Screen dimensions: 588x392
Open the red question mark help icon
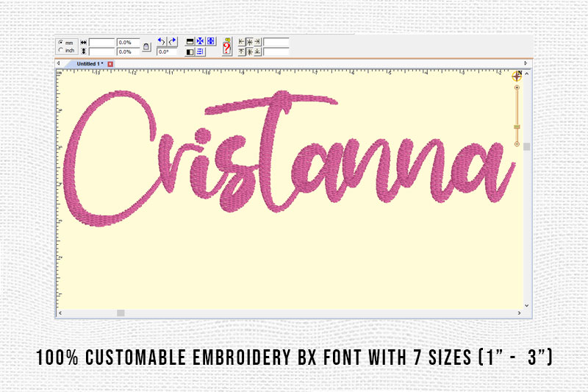point(227,46)
